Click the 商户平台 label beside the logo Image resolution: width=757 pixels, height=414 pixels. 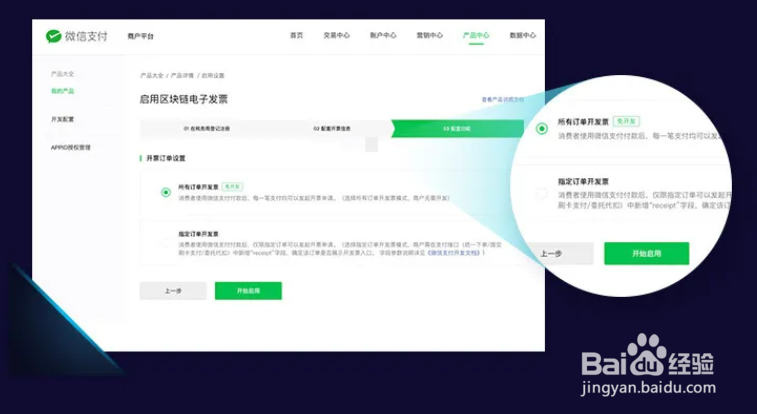[x=140, y=36]
